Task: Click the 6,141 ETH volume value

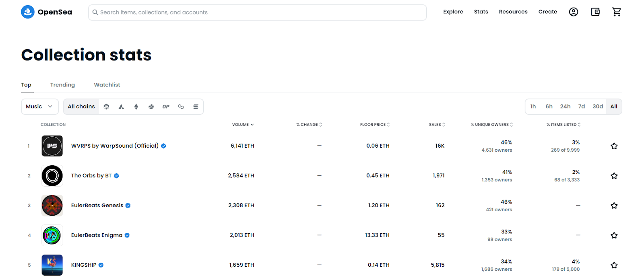Action: pyautogui.click(x=242, y=146)
